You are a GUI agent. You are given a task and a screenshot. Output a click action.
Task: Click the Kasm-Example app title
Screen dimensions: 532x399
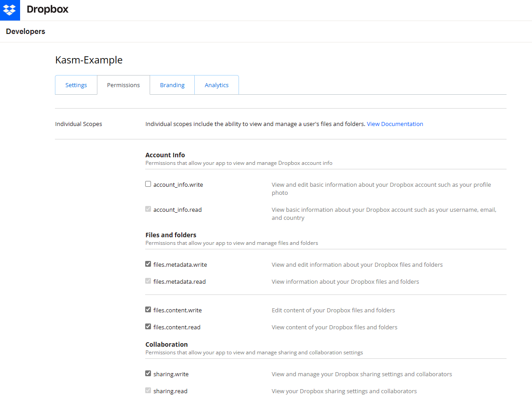(88, 60)
